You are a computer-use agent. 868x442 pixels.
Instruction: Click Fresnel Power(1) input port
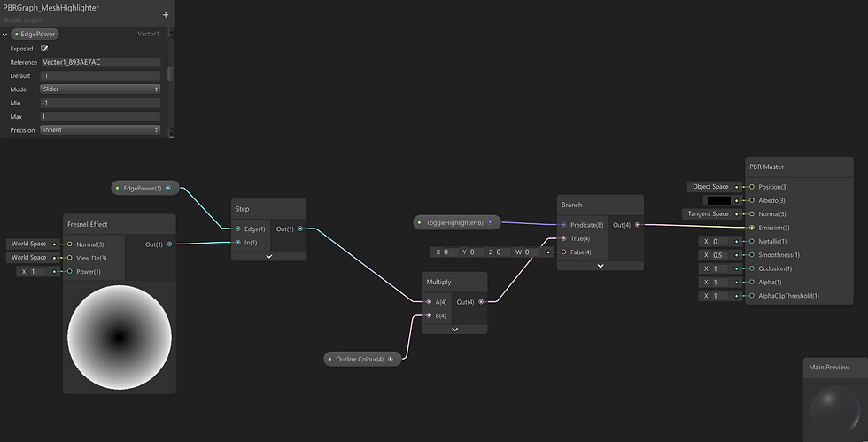tap(70, 271)
